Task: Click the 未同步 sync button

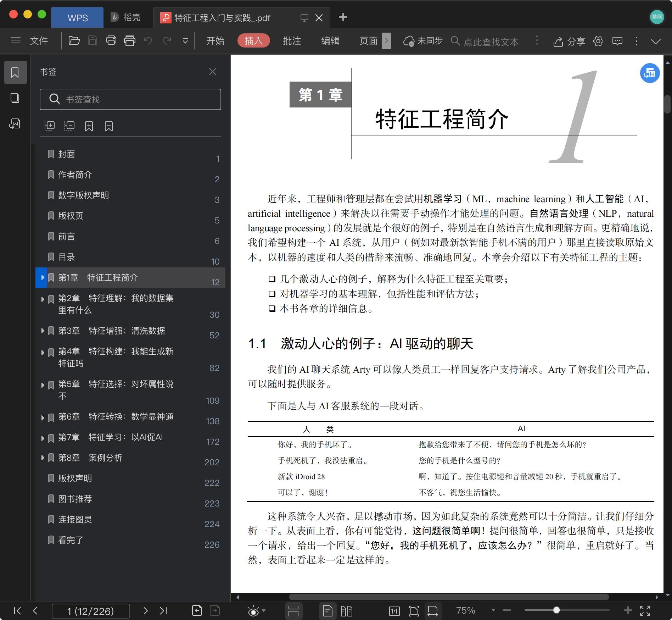Action: click(x=423, y=41)
